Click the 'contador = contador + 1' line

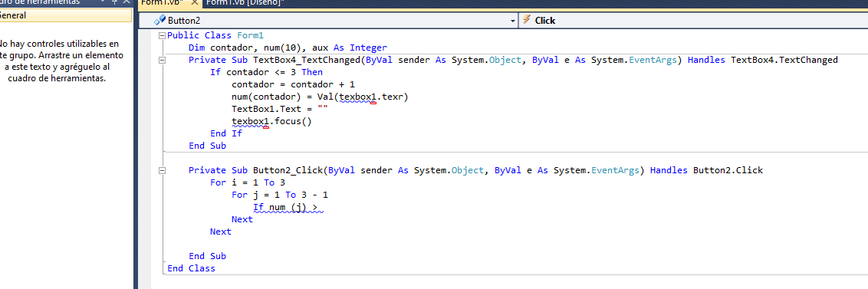pyautogui.click(x=293, y=84)
